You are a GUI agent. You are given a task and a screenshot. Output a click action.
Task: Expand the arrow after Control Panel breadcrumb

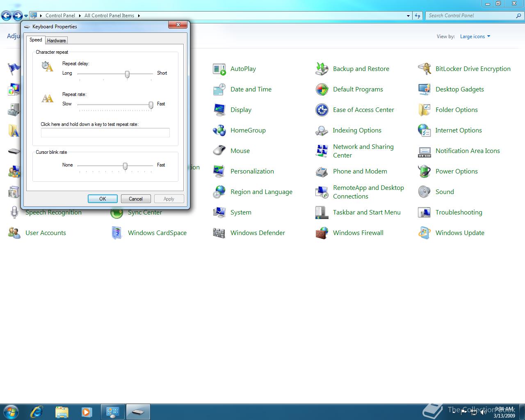pyautogui.click(x=80, y=16)
